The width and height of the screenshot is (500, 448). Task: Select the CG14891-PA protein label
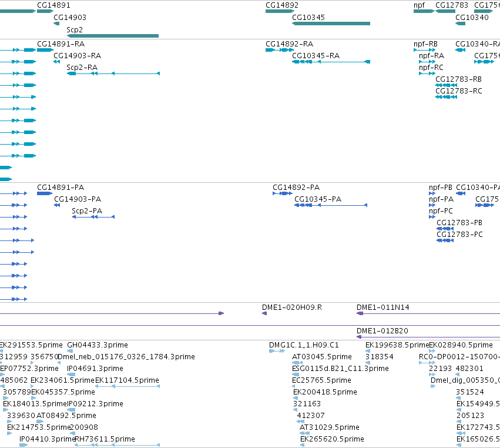click(x=61, y=188)
